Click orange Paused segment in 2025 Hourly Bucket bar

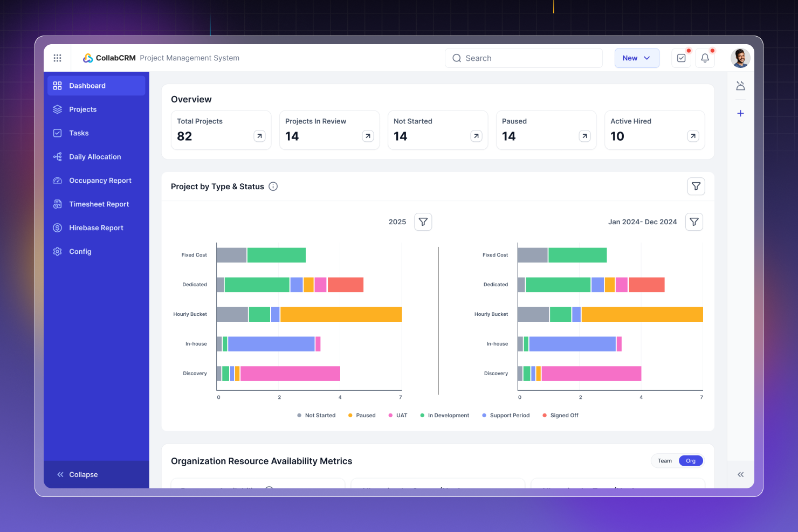tap(341, 314)
